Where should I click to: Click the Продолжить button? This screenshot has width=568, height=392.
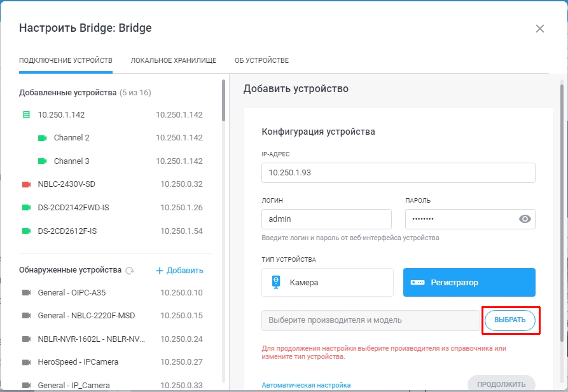pos(501,384)
